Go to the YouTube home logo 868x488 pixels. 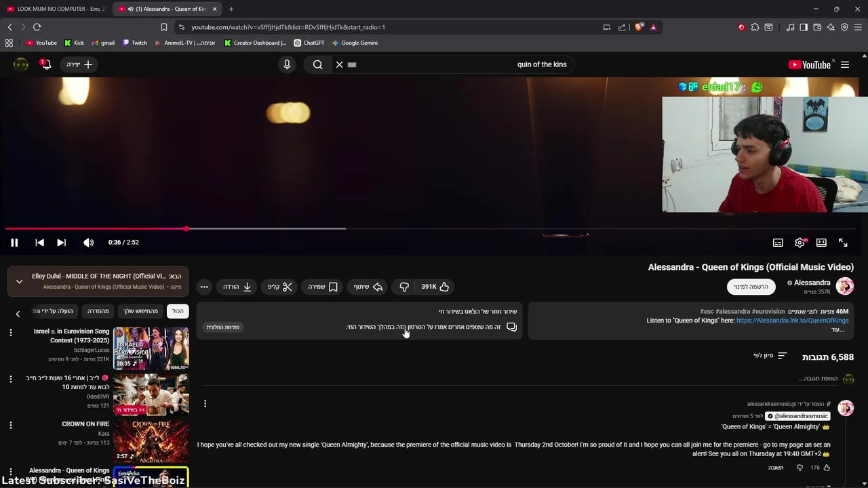(x=810, y=64)
